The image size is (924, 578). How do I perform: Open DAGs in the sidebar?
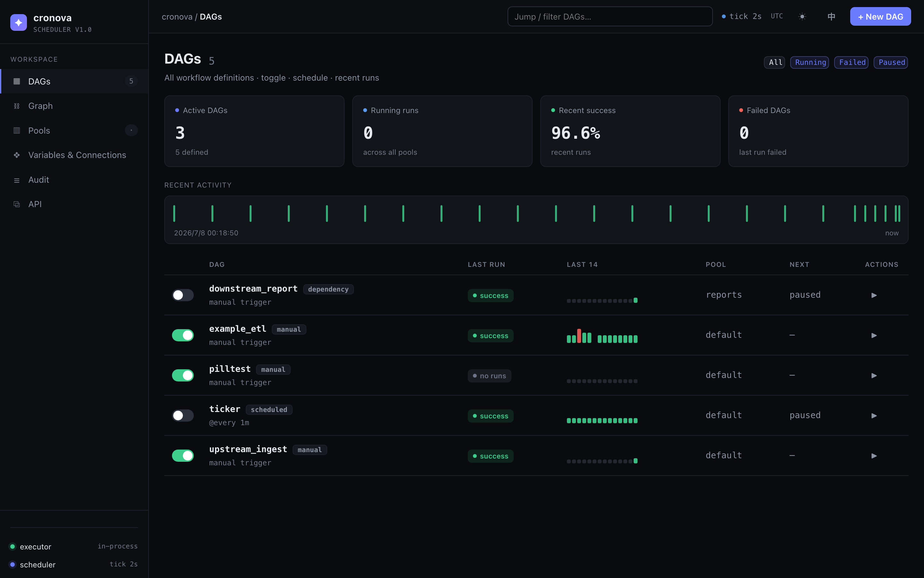click(x=74, y=81)
